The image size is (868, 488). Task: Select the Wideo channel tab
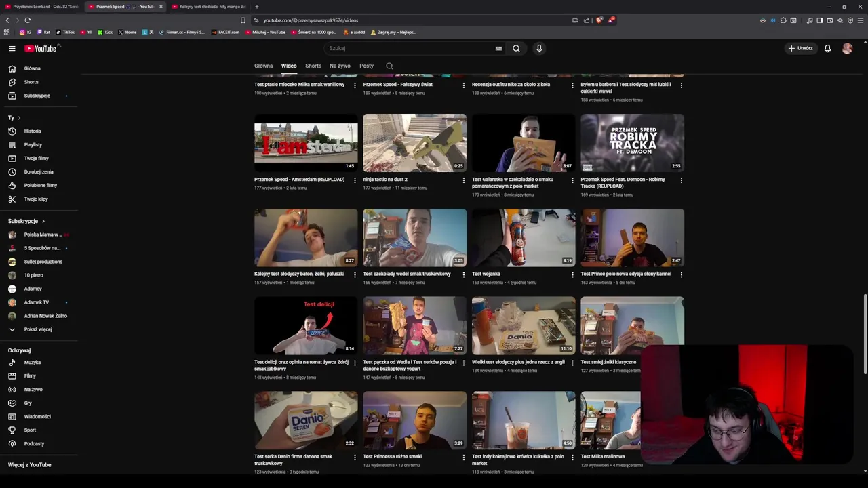point(289,66)
